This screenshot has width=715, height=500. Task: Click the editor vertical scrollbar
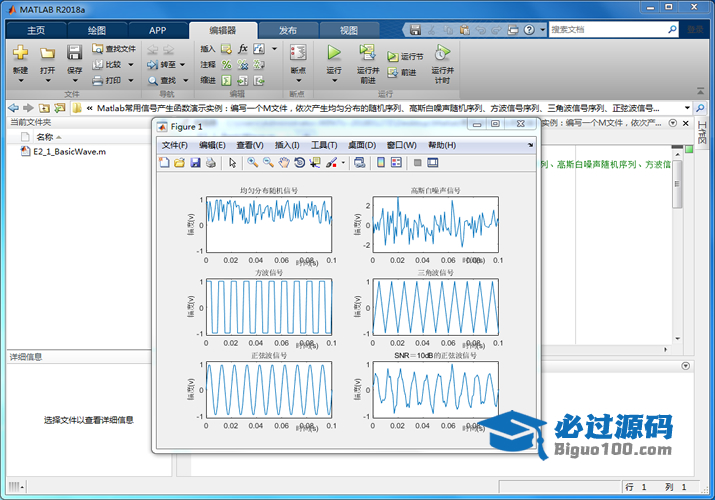[677, 185]
